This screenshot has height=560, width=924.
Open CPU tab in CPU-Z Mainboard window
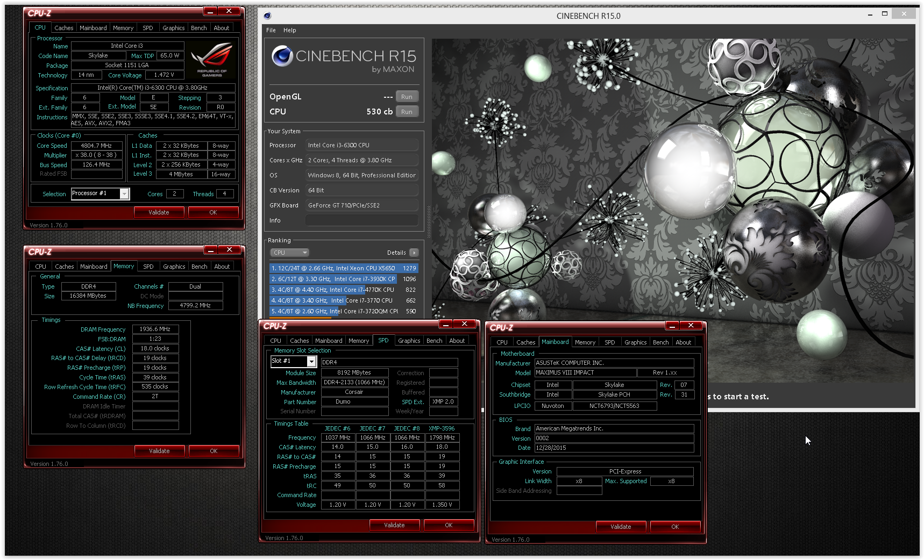point(502,342)
